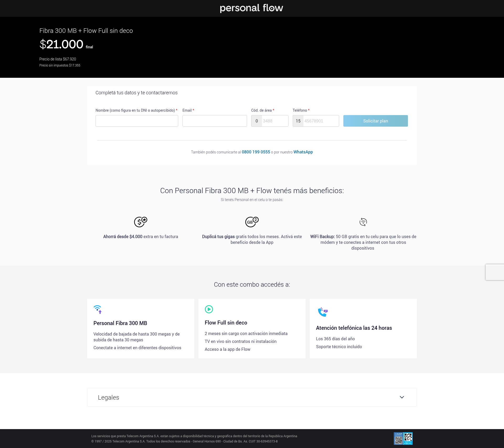Click the GB duplicate gigas icon

[x=252, y=222]
